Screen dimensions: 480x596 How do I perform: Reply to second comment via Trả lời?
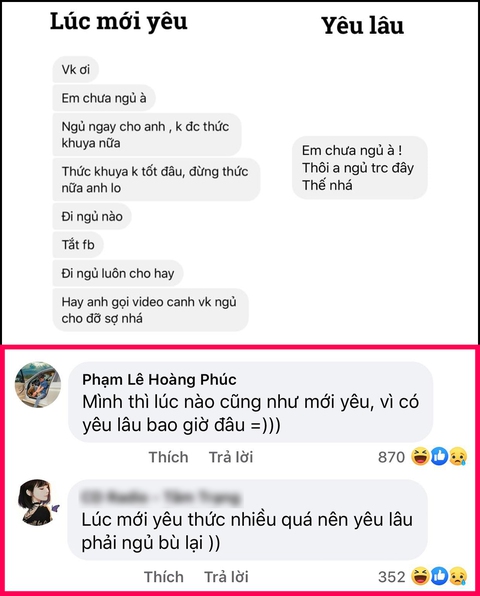tap(227, 577)
